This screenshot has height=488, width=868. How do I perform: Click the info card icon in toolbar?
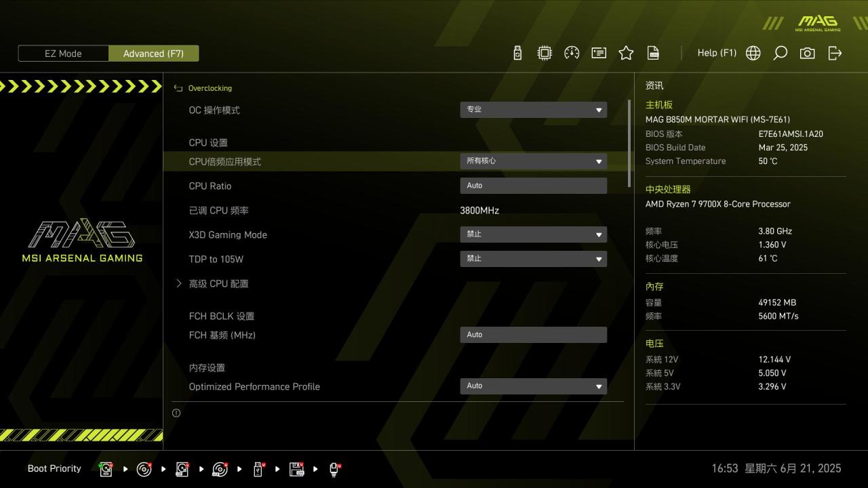click(x=599, y=53)
